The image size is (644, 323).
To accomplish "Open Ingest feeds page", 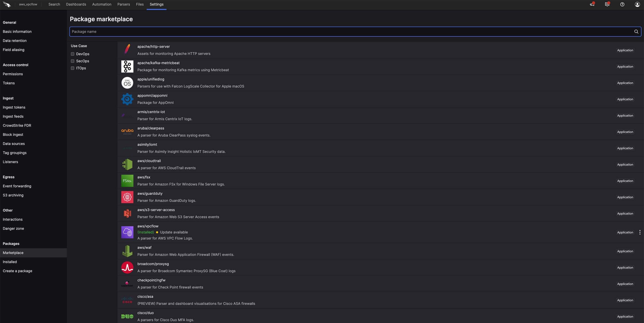I will click(13, 116).
